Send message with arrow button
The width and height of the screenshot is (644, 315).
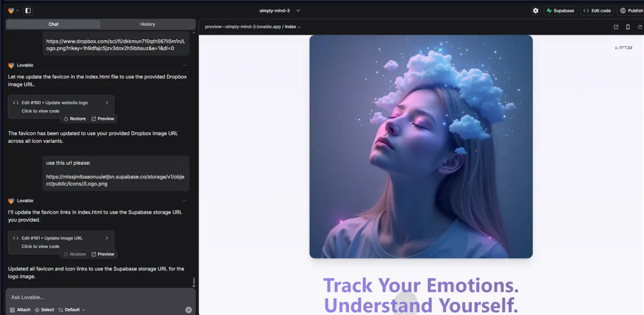[x=188, y=310]
